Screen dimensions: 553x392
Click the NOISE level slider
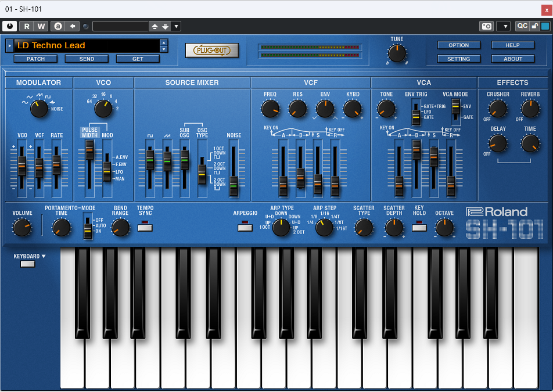point(234,168)
